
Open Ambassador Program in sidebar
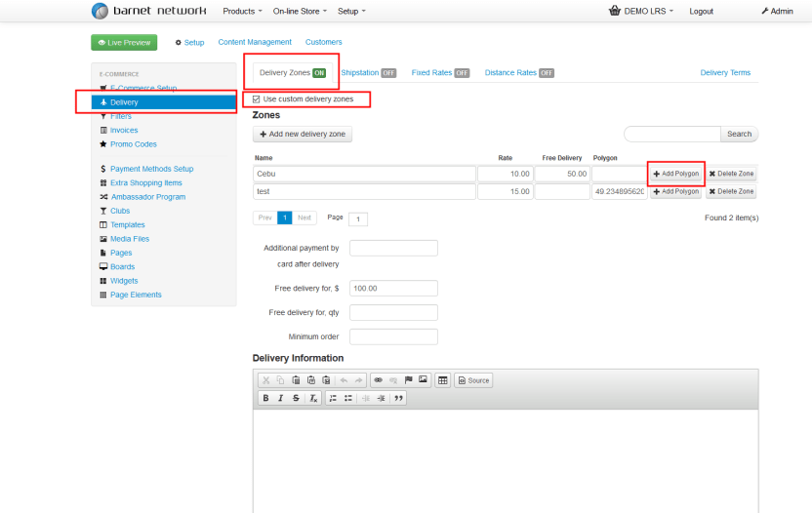click(148, 197)
